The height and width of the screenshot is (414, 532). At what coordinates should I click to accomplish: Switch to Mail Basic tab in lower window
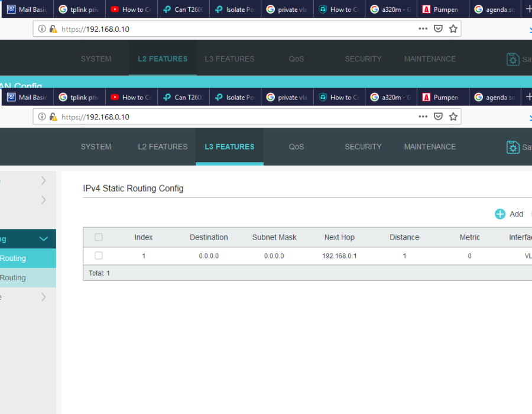[x=27, y=97]
